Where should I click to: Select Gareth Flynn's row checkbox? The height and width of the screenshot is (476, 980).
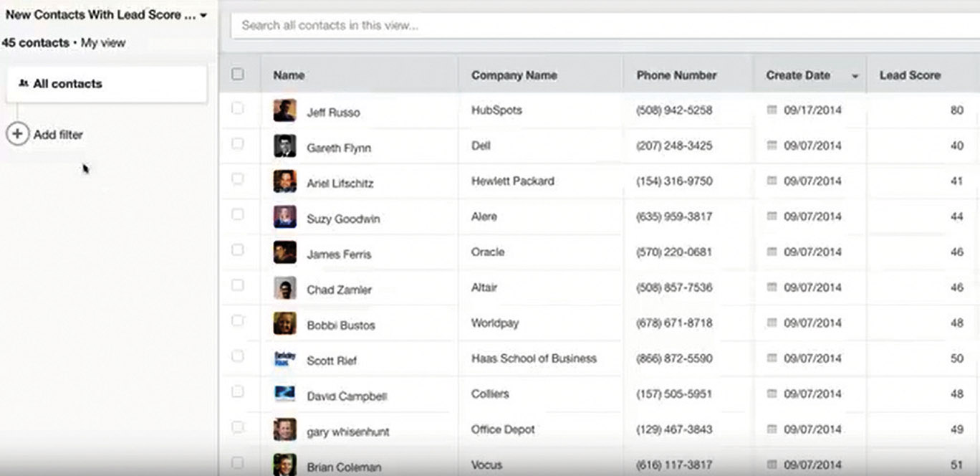(238, 143)
